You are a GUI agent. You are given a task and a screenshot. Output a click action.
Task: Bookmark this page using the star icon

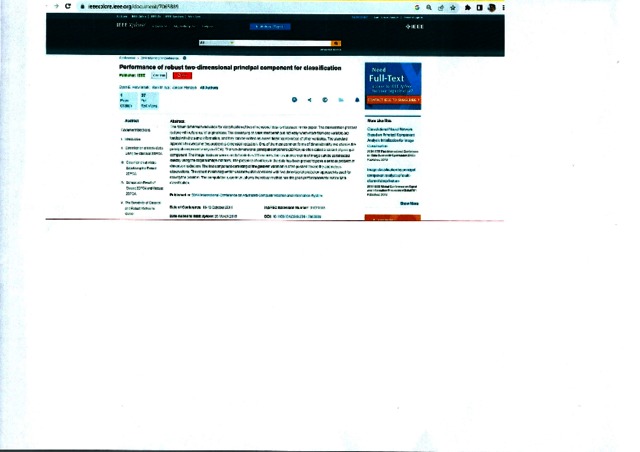(453, 6)
